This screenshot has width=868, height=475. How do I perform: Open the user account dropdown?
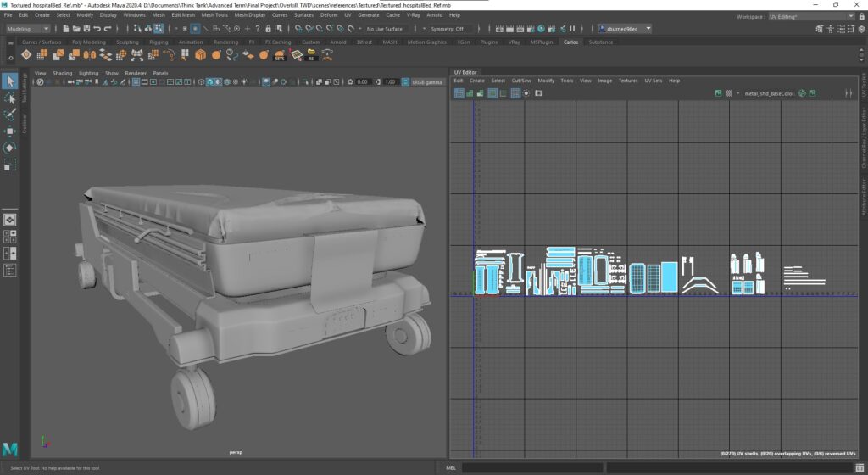tap(625, 29)
